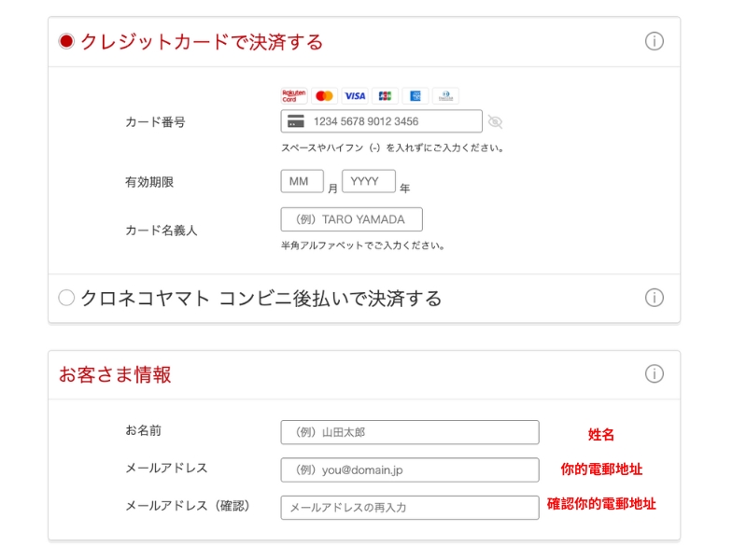Click the メールアドレス（確認） confirmation field
This screenshot has width=747, height=560.
409,508
